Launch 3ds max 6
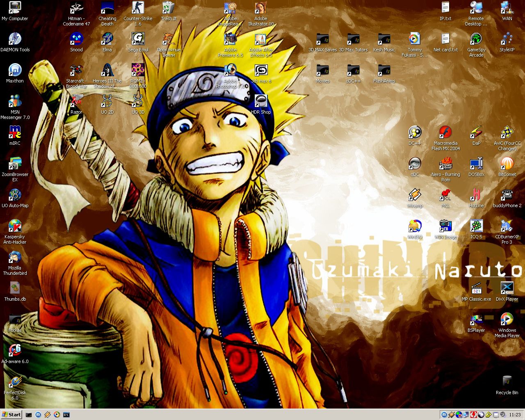Image resolution: width=525 pixels, height=420 pixels. tap(261, 73)
